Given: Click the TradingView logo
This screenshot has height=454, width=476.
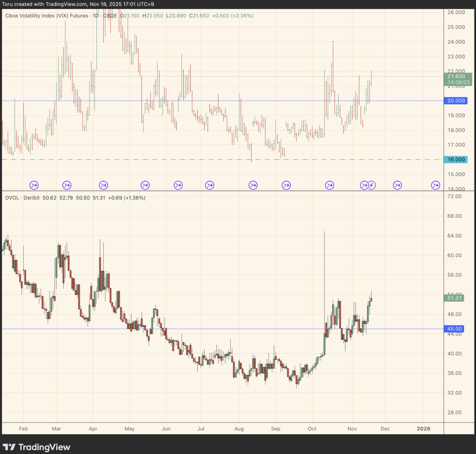Looking at the screenshot, I should (36, 447).
